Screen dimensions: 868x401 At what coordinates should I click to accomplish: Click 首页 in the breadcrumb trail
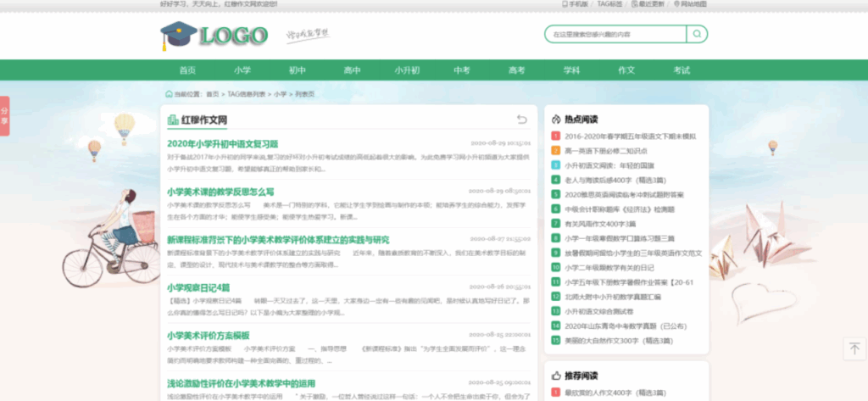(x=213, y=94)
